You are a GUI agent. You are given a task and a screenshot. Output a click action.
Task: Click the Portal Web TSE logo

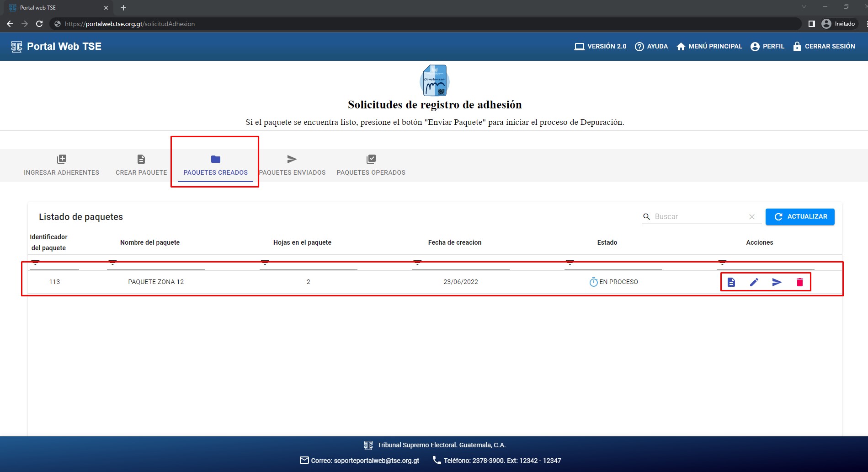(x=56, y=47)
